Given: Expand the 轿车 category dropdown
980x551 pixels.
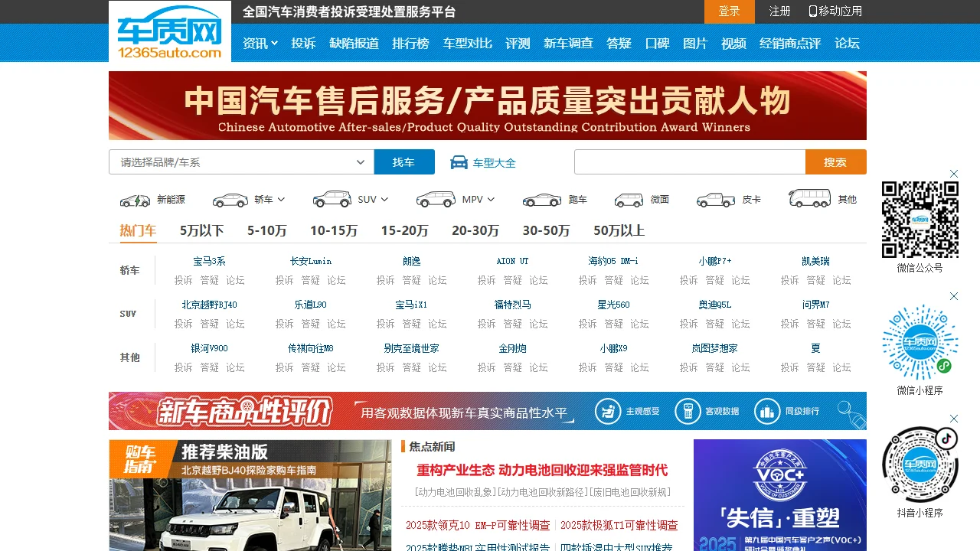Looking at the screenshot, I should (x=279, y=198).
